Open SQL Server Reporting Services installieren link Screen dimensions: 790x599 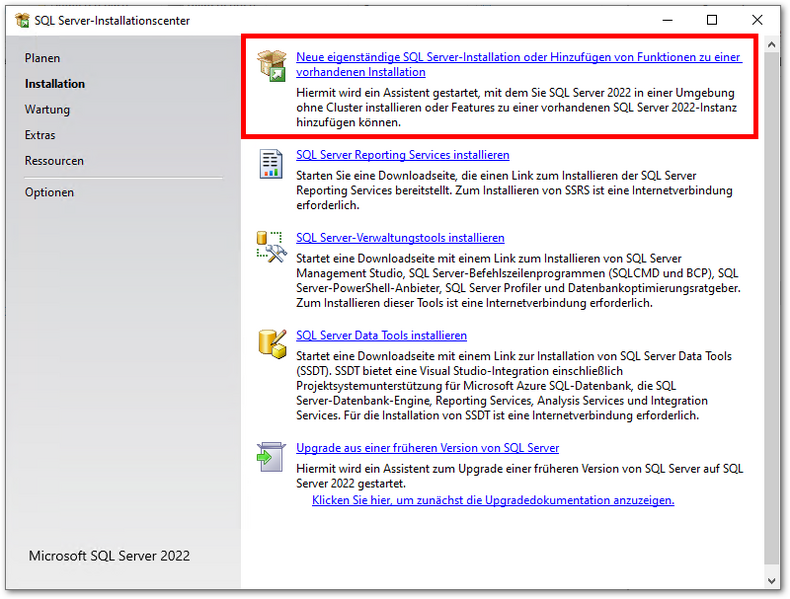[403, 155]
